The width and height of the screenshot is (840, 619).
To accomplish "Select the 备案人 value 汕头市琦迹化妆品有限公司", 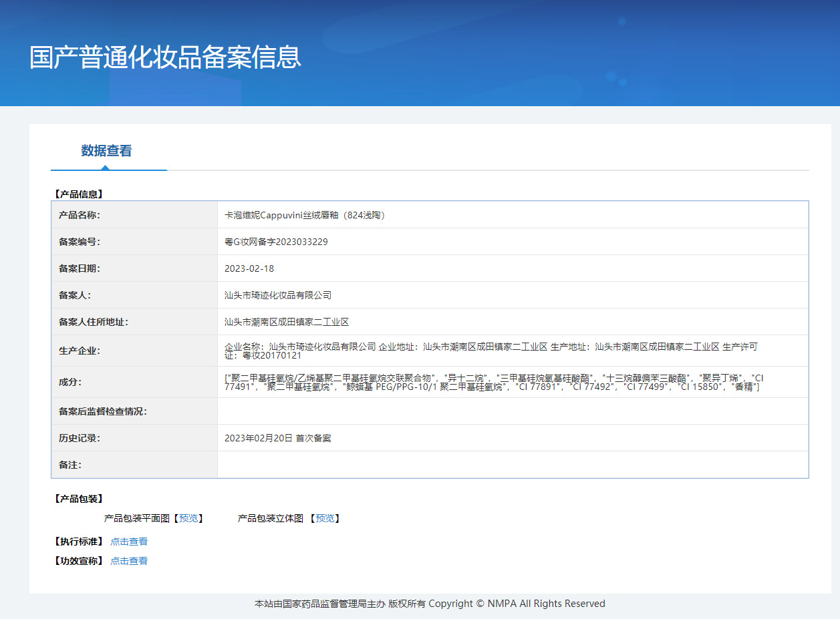I will pyautogui.click(x=278, y=295).
